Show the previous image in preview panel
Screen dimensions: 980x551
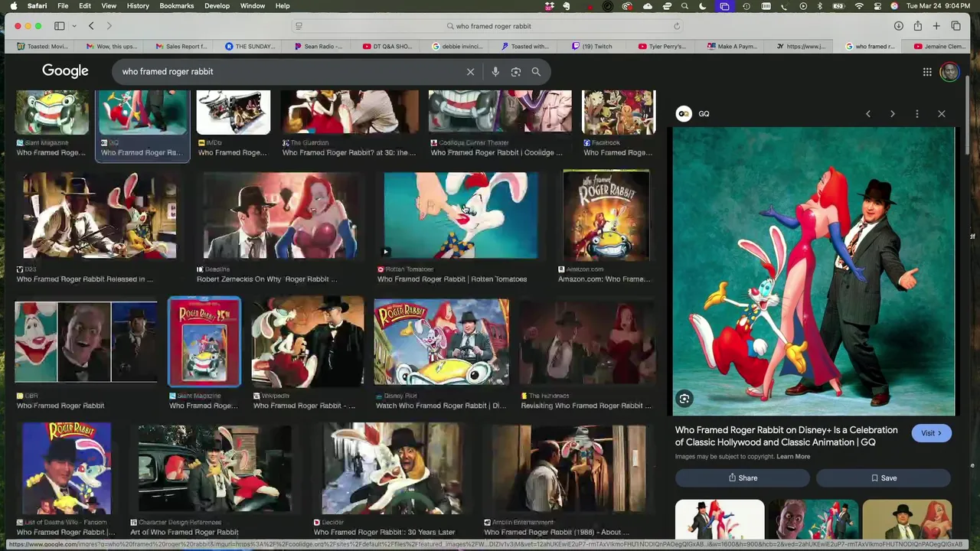click(867, 114)
